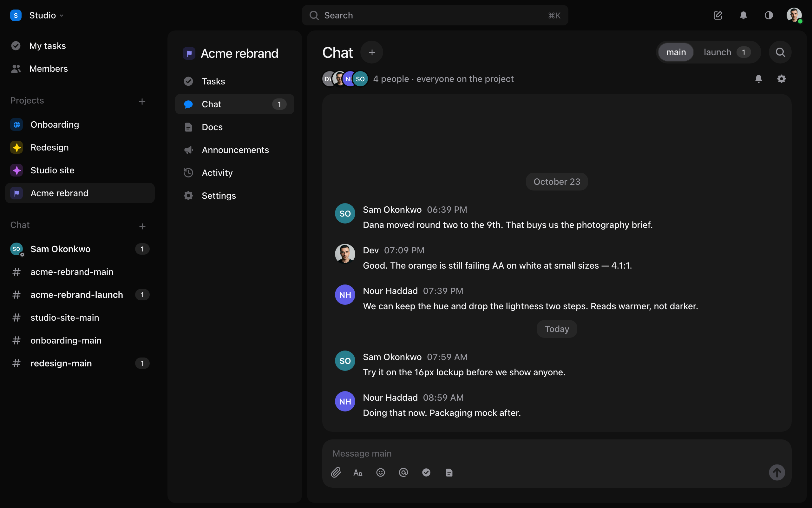Open the user profile avatar menu

794,15
